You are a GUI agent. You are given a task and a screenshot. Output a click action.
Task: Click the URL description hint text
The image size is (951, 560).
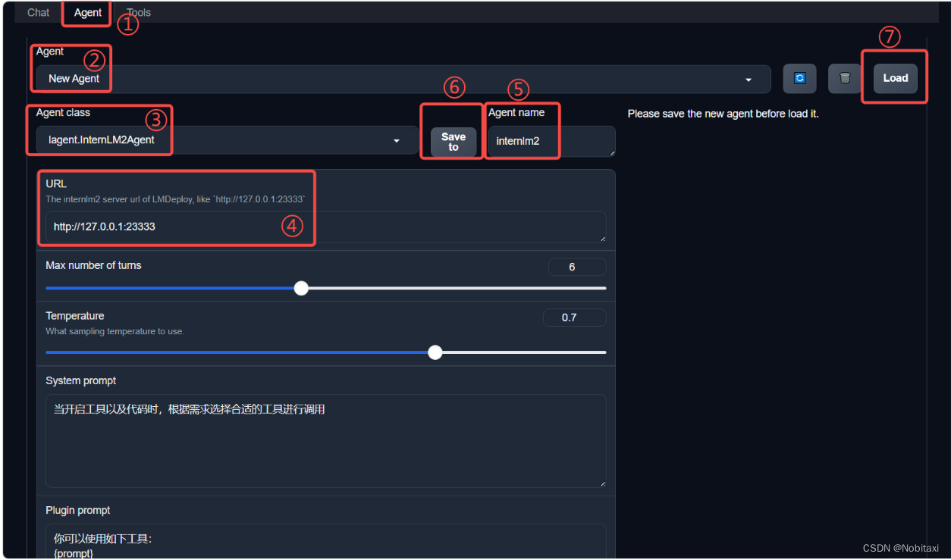click(175, 199)
